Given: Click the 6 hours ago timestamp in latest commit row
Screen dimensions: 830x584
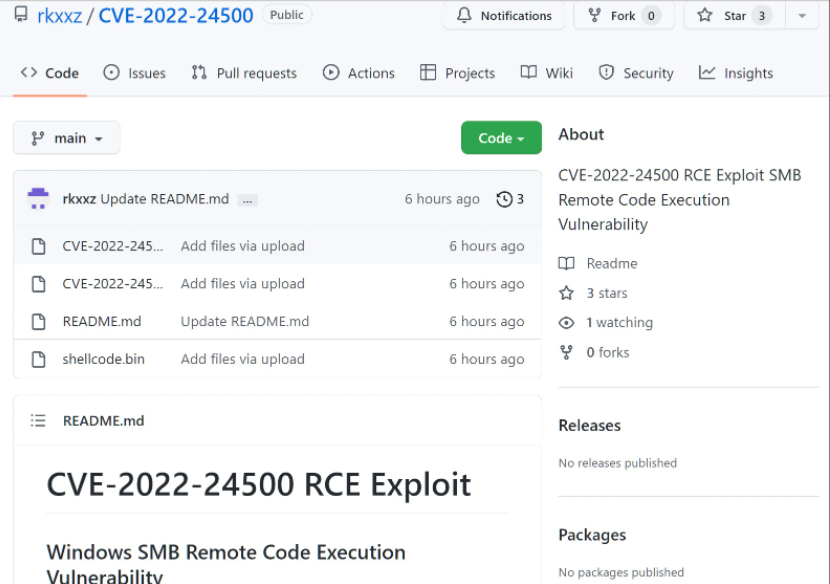Looking at the screenshot, I should 442,199.
